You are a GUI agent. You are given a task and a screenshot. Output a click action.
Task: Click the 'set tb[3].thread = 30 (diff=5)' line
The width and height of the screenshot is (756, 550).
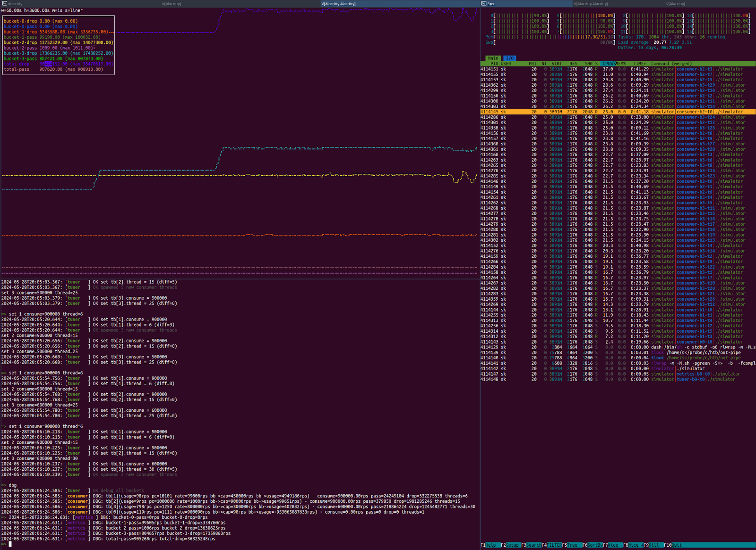89,469
